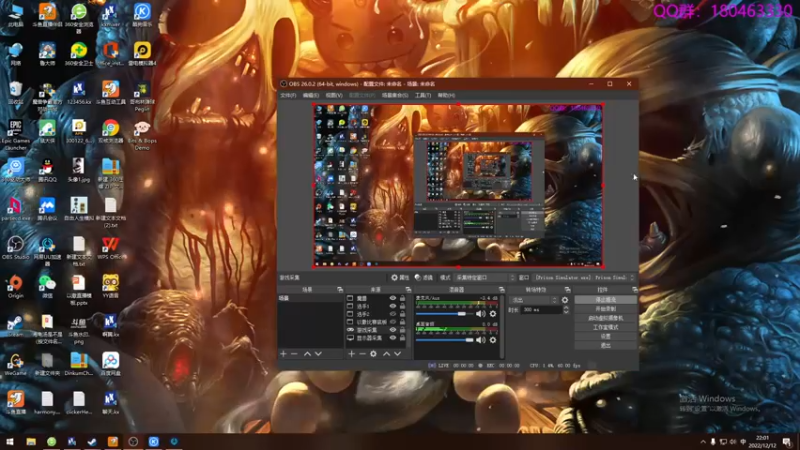Move the scene up in Scenes panel
The width and height of the screenshot is (800, 450).
click(x=307, y=354)
